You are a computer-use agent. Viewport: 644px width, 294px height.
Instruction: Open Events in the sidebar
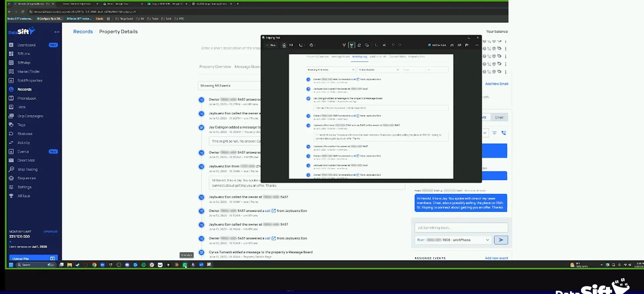(23, 152)
